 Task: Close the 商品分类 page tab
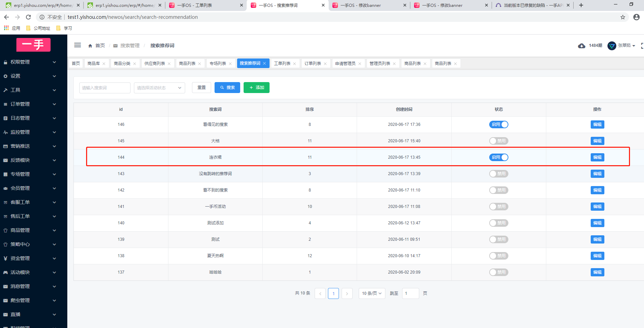(135, 64)
